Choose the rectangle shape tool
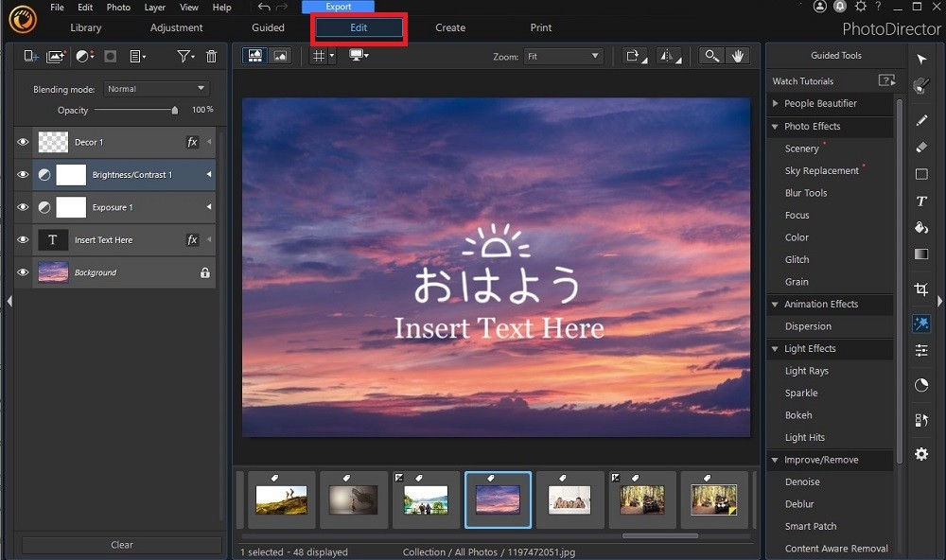Image resolution: width=946 pixels, height=560 pixels. (920, 174)
